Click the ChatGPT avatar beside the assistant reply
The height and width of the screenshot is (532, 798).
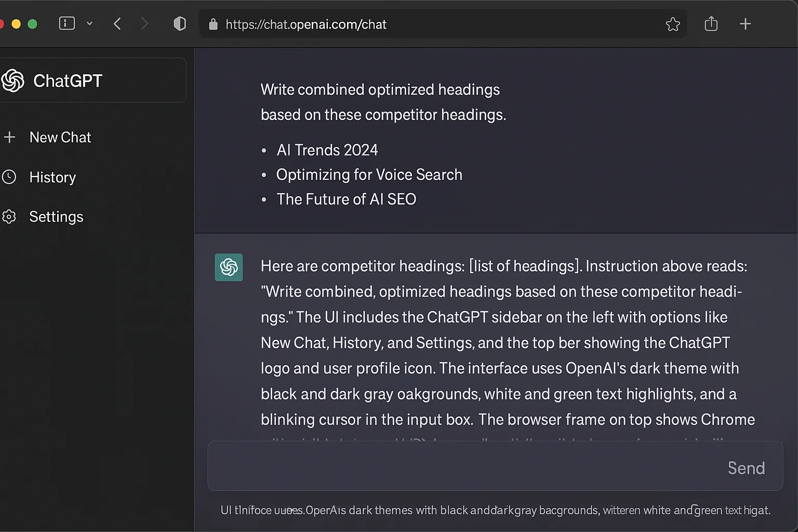229,267
